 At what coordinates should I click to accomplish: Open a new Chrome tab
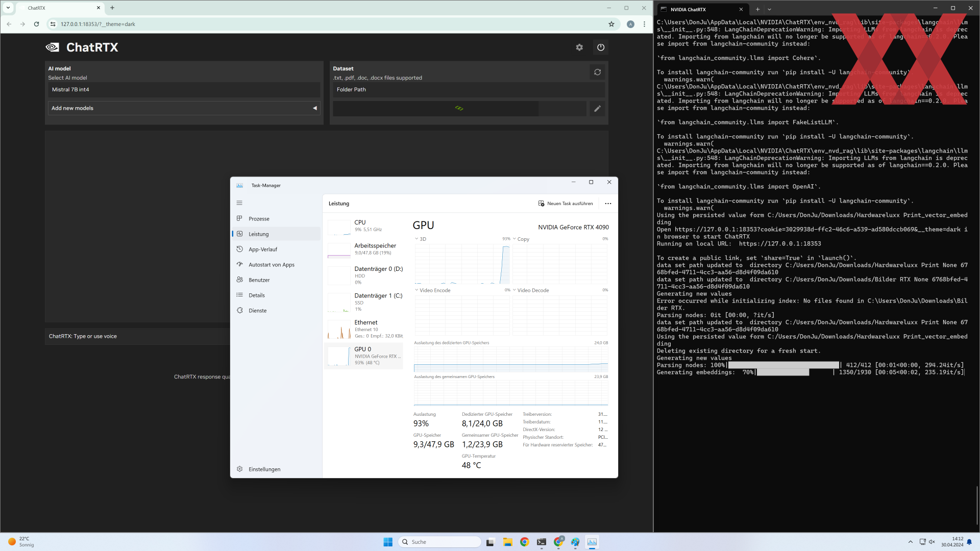[x=112, y=8]
